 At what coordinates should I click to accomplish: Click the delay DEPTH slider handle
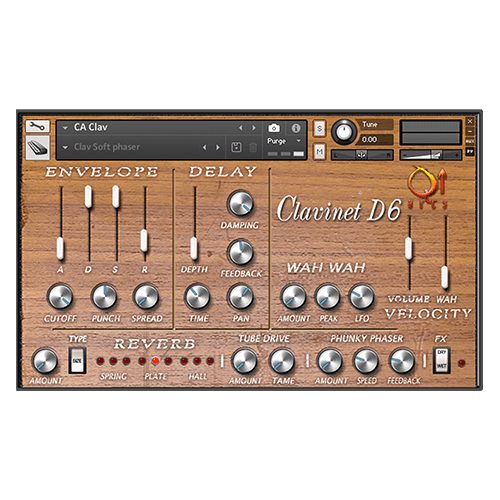tap(194, 248)
